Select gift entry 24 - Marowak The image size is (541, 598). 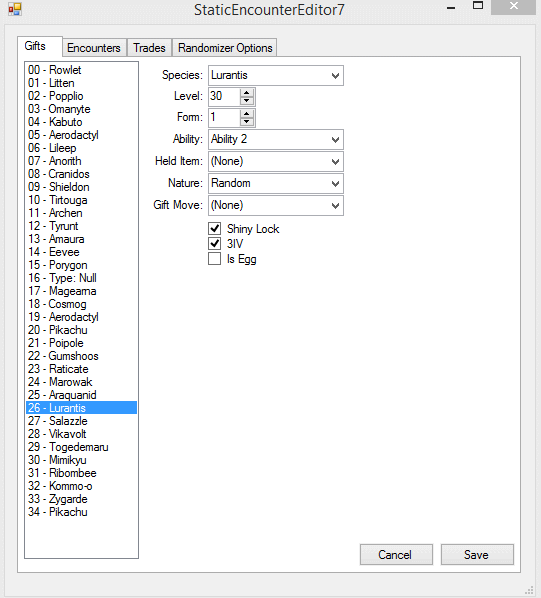click(x=81, y=382)
